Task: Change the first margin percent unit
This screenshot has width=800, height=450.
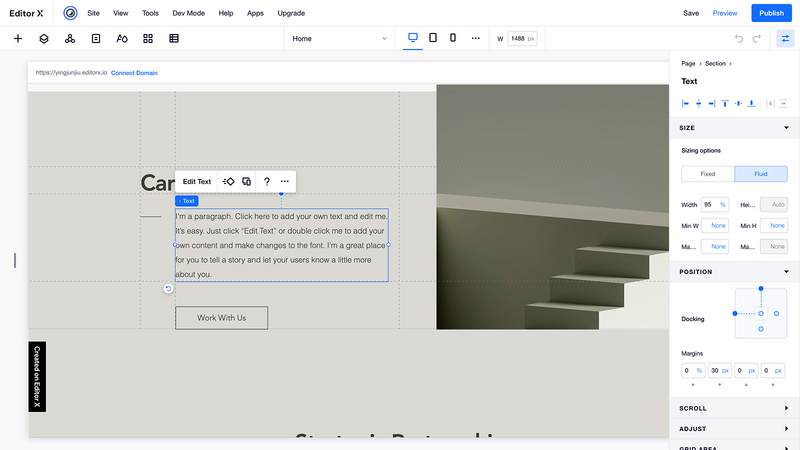Action: click(699, 370)
